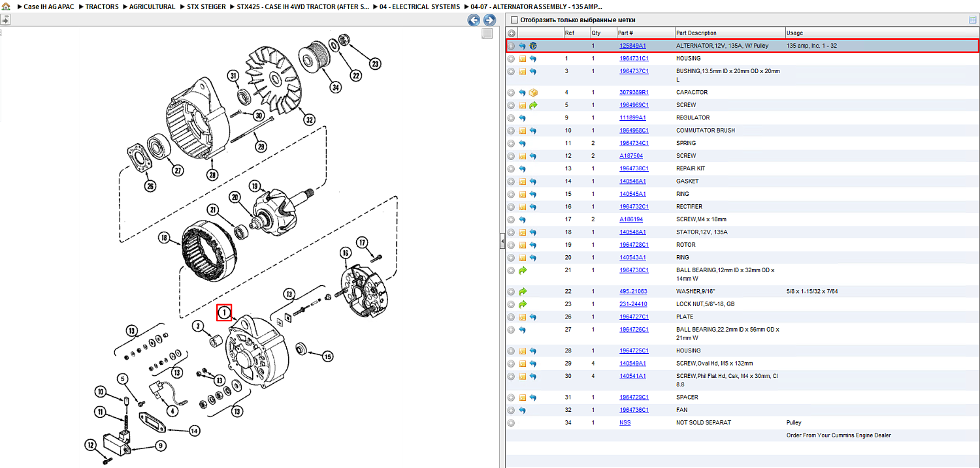The width and height of the screenshot is (980, 468).
Task: Click the add icon for HOUSING ref 1
Action: coord(511,59)
